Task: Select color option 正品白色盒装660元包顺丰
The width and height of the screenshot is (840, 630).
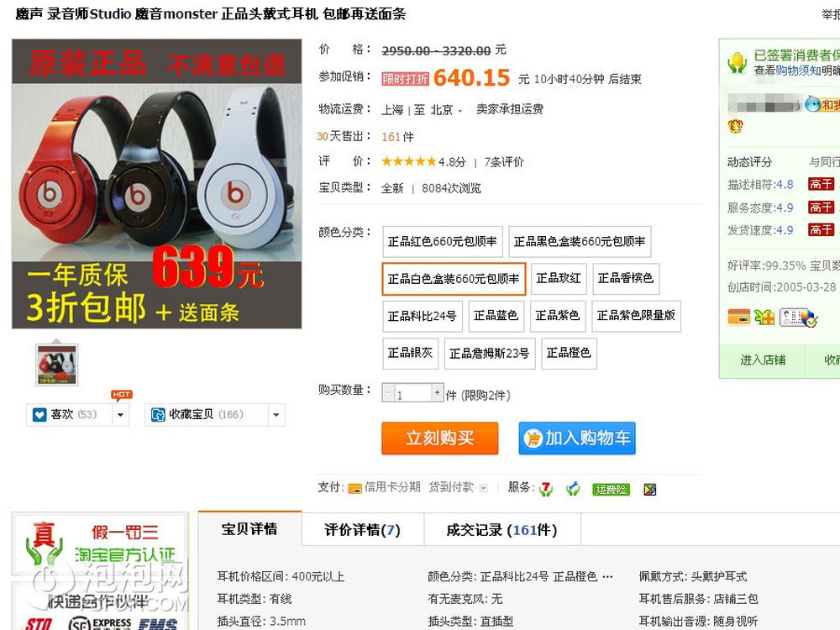Action: coord(454,279)
